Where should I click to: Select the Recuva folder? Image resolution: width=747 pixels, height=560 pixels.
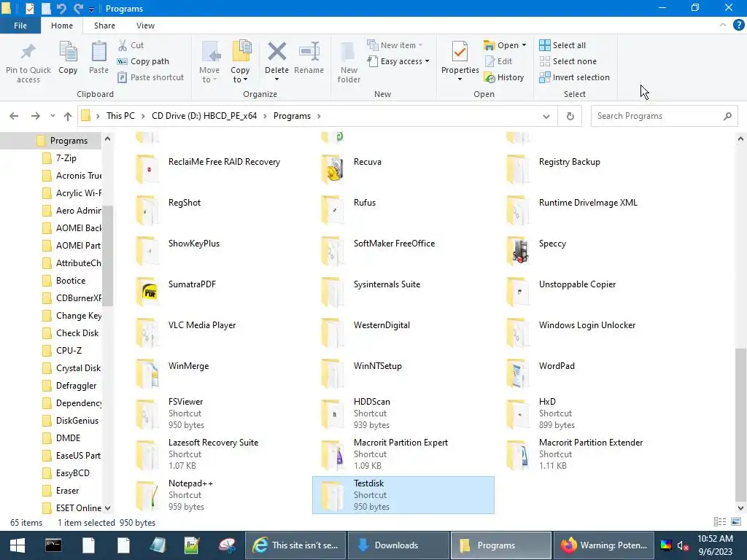coord(403,168)
